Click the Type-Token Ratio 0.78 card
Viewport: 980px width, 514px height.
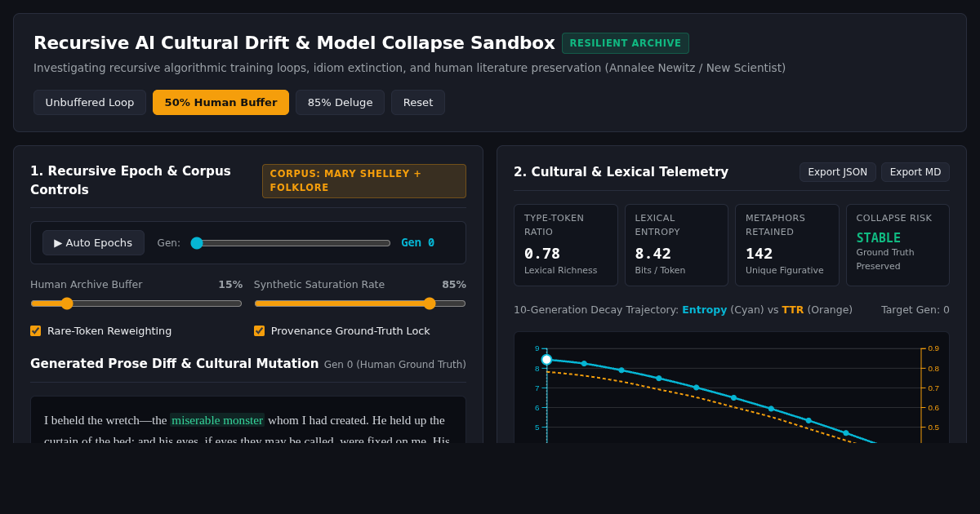coord(566,245)
